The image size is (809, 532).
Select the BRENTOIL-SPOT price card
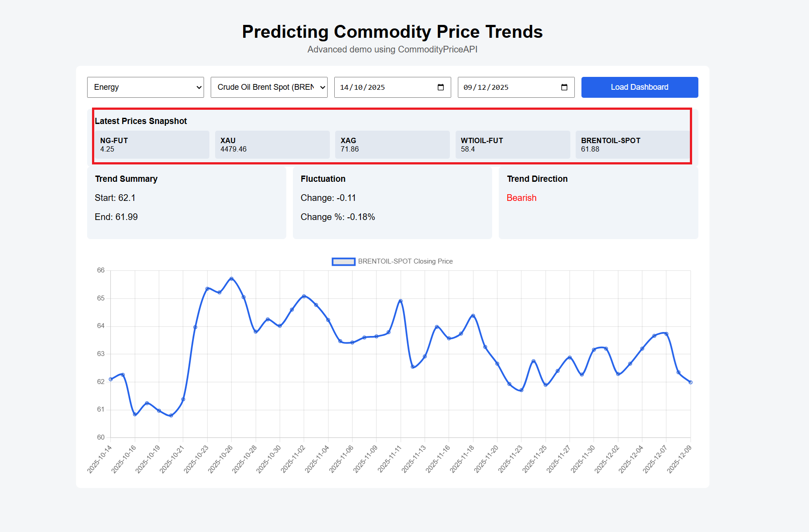point(633,144)
